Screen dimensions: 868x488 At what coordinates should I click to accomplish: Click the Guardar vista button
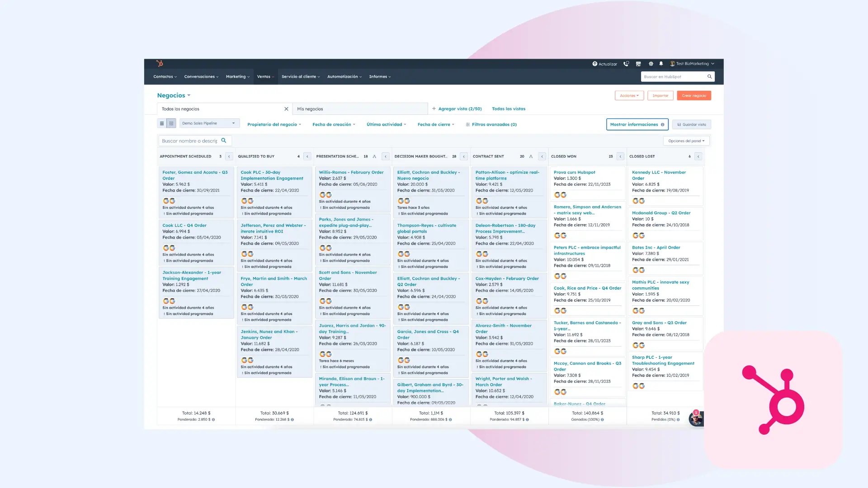click(x=691, y=125)
